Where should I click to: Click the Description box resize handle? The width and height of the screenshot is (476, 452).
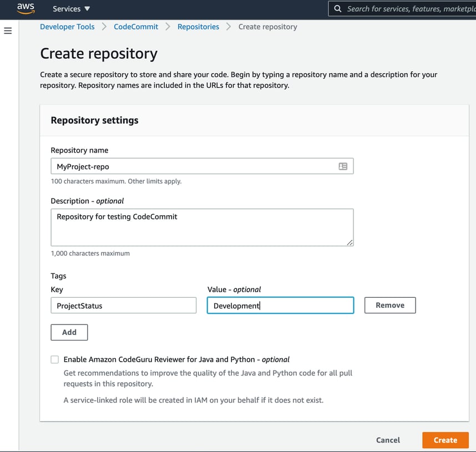(x=350, y=242)
